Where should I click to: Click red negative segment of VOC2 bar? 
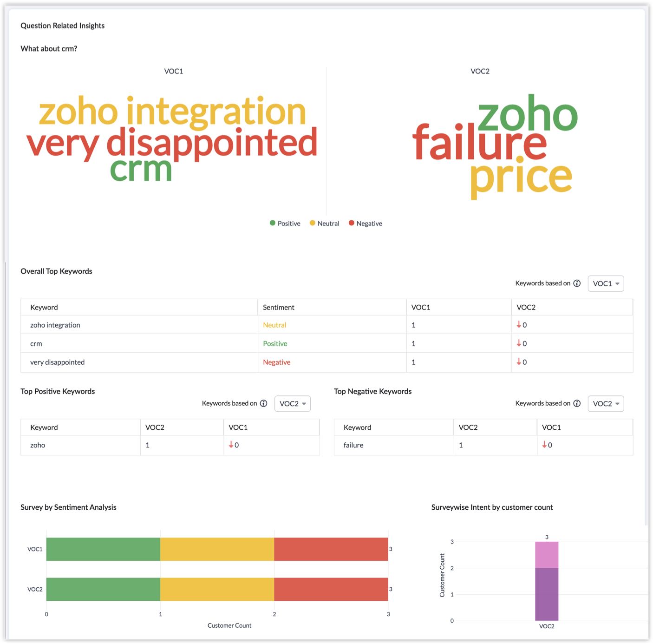331,589
